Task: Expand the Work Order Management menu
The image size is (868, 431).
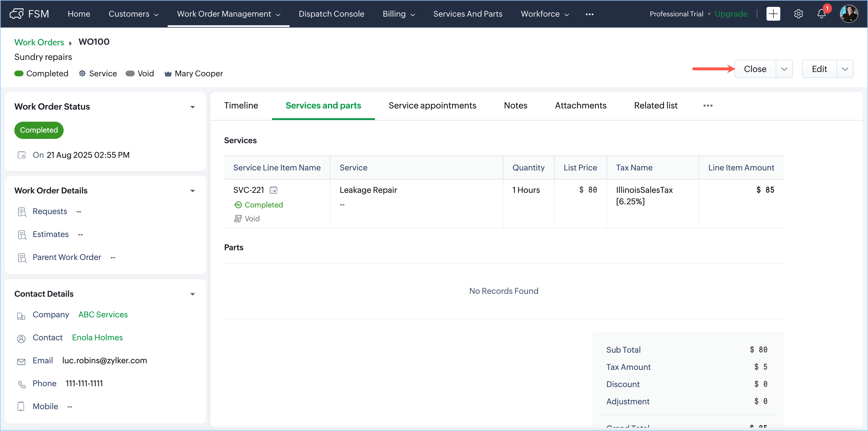Action: [x=228, y=14]
